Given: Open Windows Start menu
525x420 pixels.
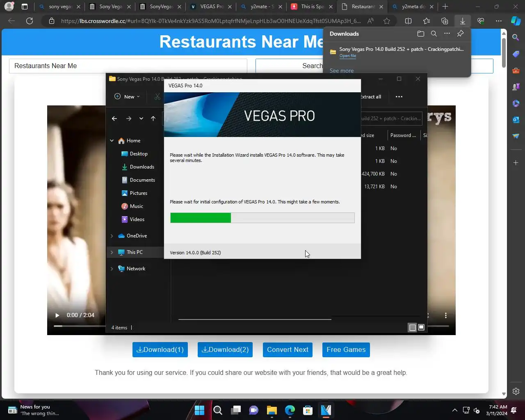Looking at the screenshot, I should [x=199, y=410].
